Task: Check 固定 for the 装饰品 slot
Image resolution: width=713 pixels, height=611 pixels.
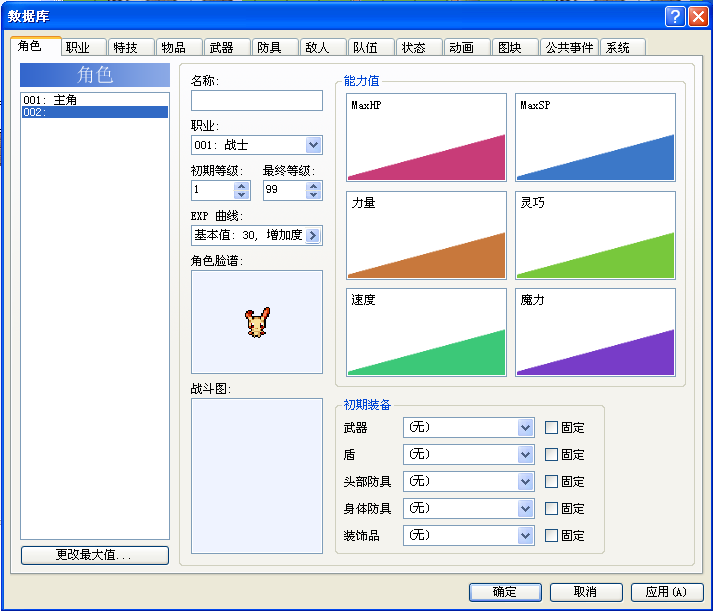Action: tap(551, 536)
